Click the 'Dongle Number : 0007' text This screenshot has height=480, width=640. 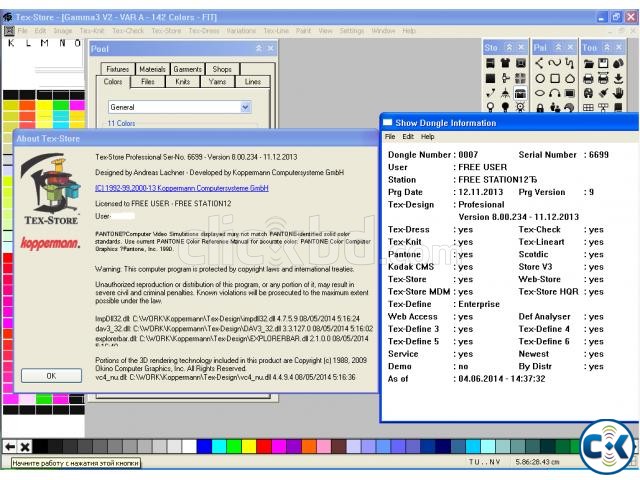point(433,155)
